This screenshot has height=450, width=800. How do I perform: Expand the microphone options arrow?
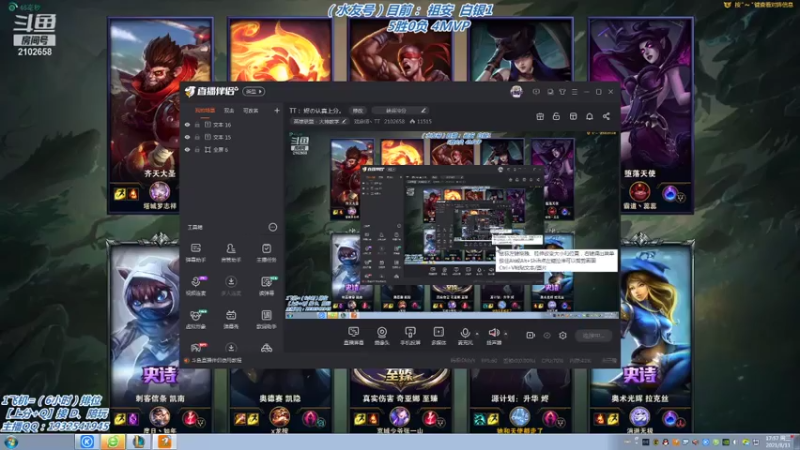pos(478,334)
